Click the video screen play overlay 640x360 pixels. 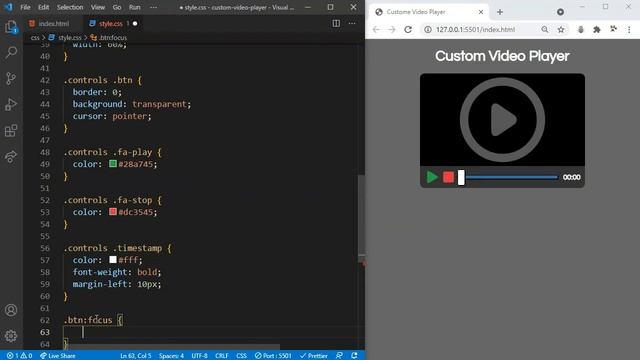(x=502, y=120)
